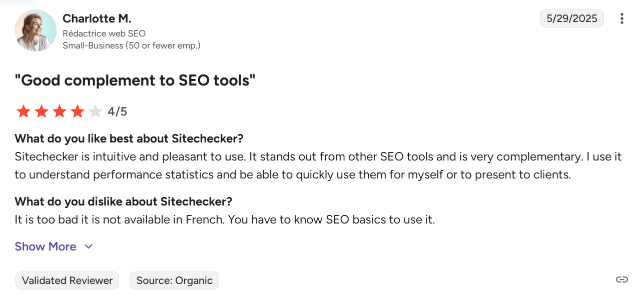Open the review date 5/29/2025
Screen dimensions: 644x300
click(571, 18)
